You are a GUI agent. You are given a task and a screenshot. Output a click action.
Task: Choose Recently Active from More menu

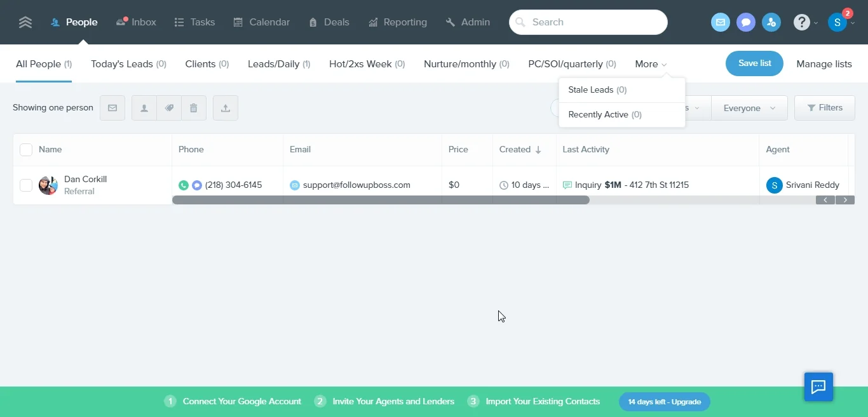tap(622, 115)
